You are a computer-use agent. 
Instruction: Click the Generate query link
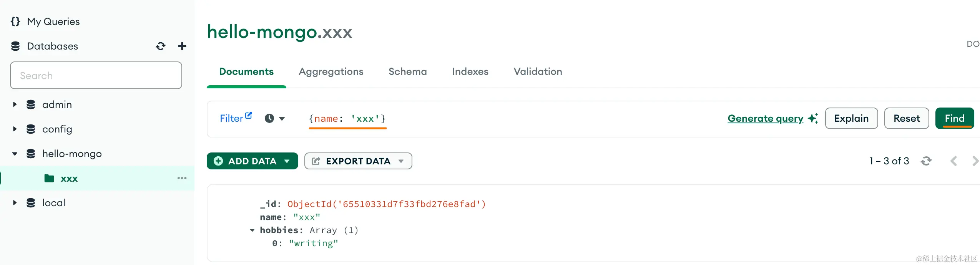tap(765, 118)
